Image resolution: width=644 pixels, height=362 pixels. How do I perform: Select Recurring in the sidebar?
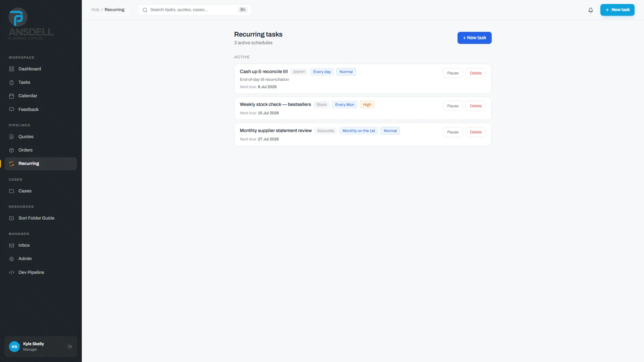pos(41,164)
